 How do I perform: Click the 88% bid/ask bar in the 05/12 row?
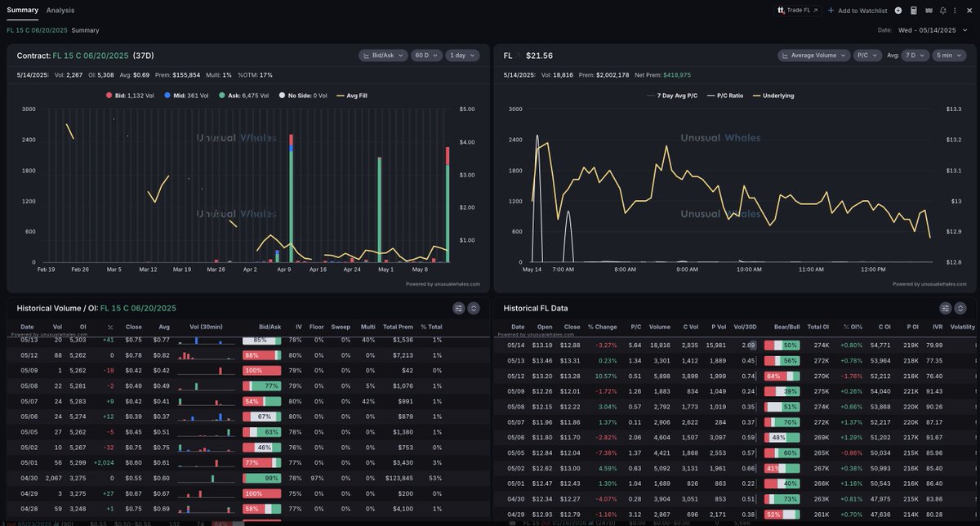(261, 355)
